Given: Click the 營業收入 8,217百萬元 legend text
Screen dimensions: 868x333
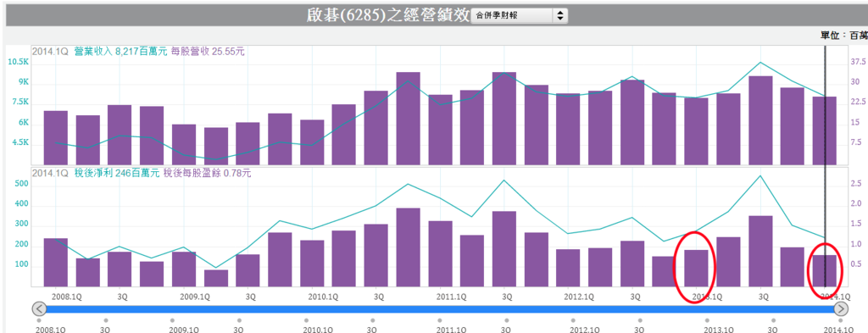Looking at the screenshot, I should pos(121,52).
